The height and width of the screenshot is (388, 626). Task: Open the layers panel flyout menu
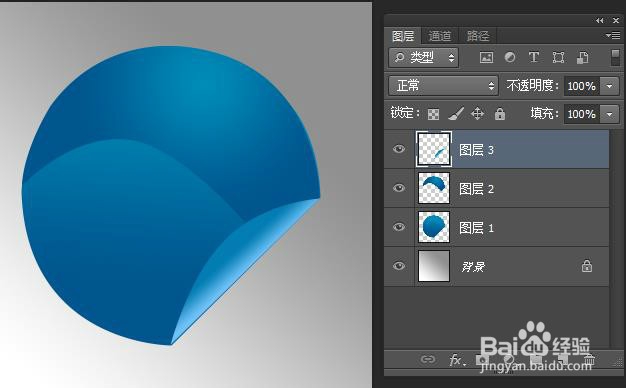[613, 36]
